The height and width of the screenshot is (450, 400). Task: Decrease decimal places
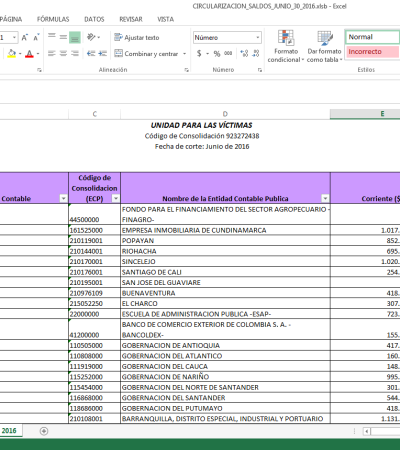256,53
